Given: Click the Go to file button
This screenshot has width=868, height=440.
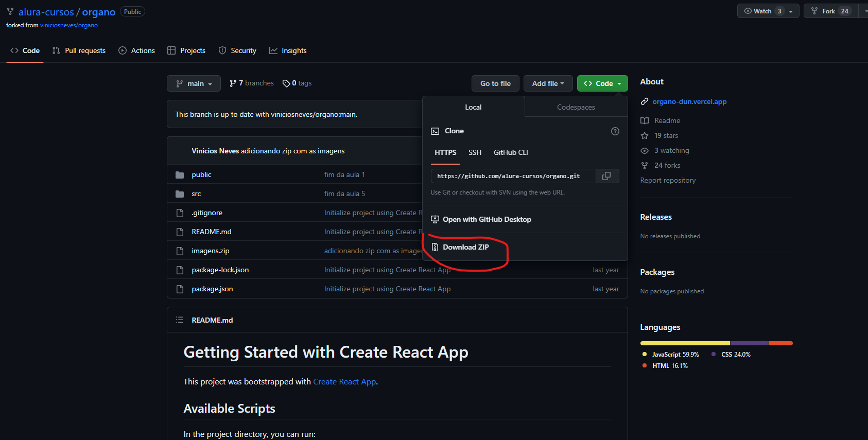Looking at the screenshot, I should [495, 83].
